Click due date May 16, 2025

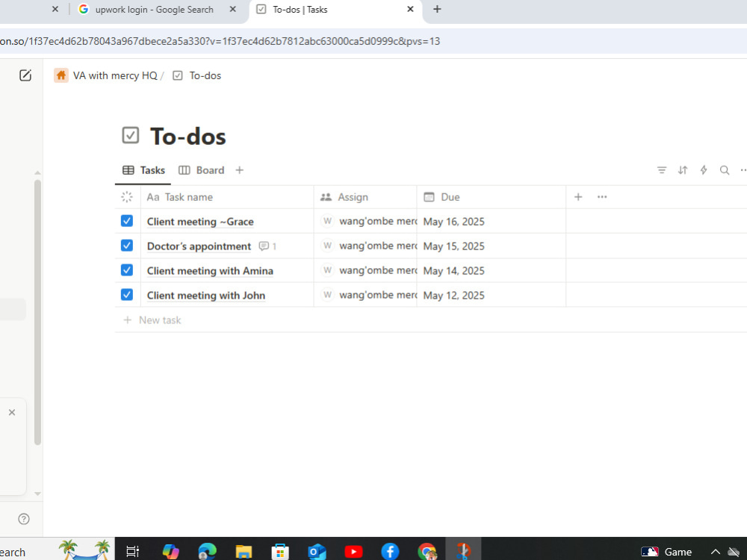click(x=453, y=222)
